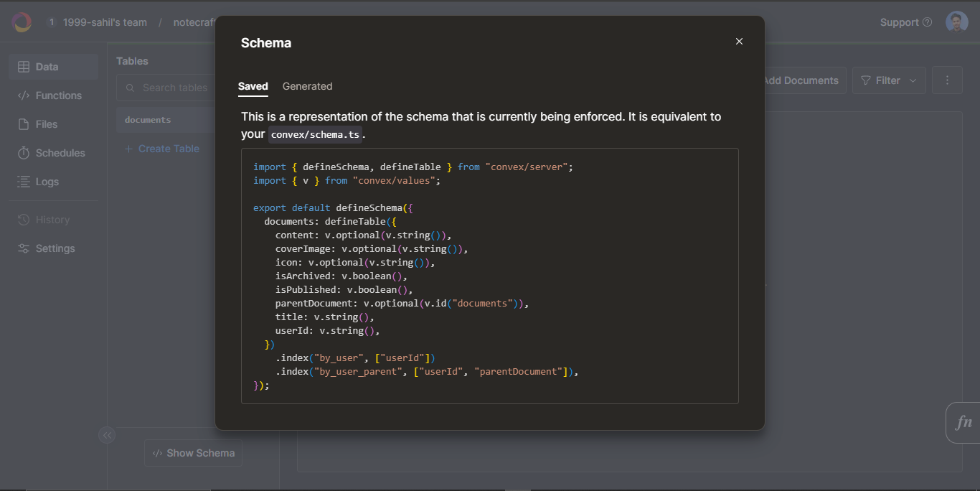Click the convex/schema.ts inline code label
Screen dimensions: 980x491
point(316,134)
